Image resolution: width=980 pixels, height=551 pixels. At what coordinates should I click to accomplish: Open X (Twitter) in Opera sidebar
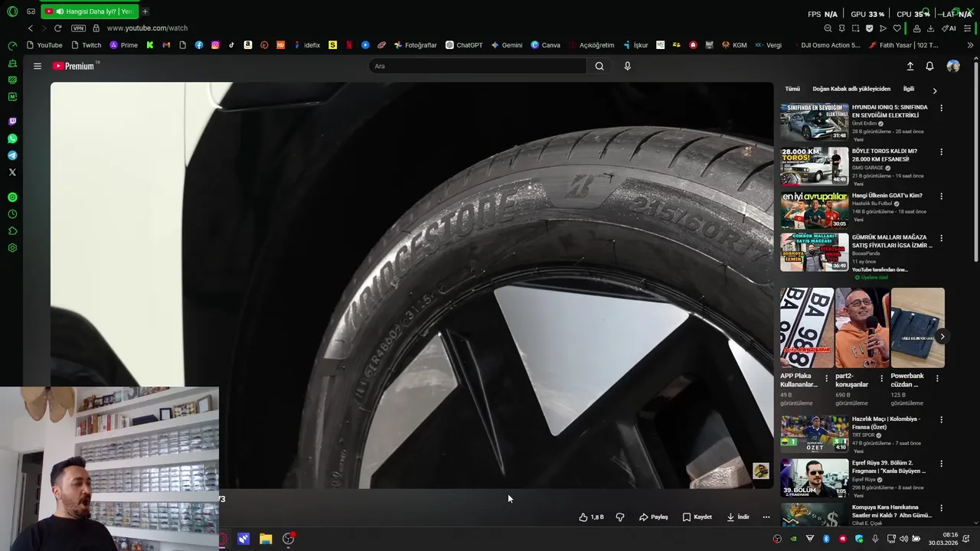[x=12, y=172]
